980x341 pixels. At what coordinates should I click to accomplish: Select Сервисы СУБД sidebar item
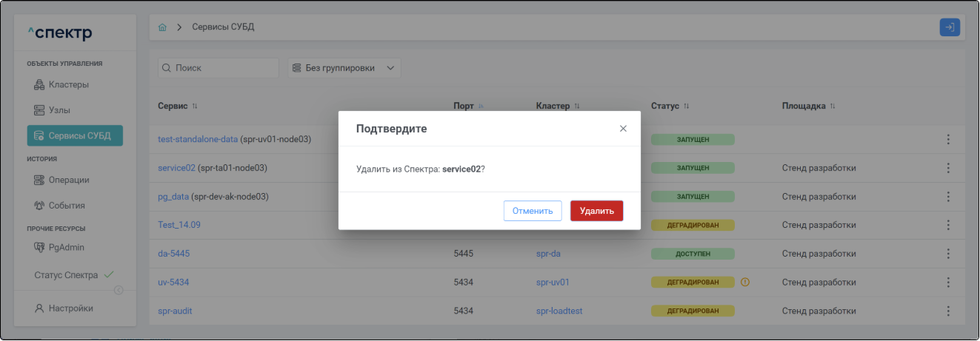click(x=75, y=136)
